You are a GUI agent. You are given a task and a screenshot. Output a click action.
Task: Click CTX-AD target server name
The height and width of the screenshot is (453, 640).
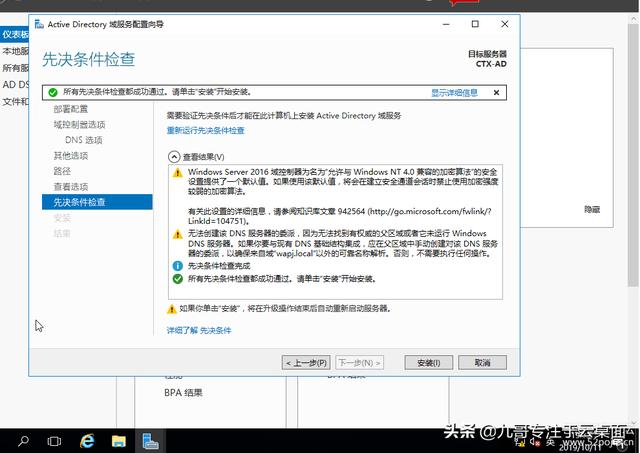(x=491, y=64)
